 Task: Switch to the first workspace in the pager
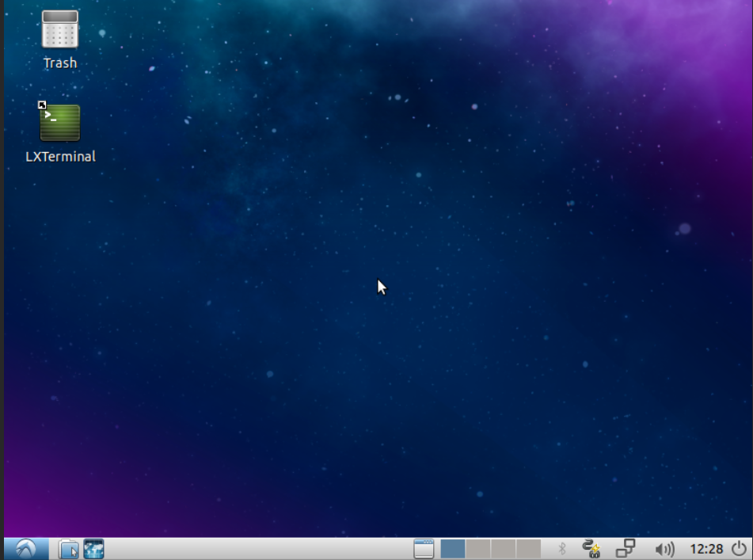[453, 548]
